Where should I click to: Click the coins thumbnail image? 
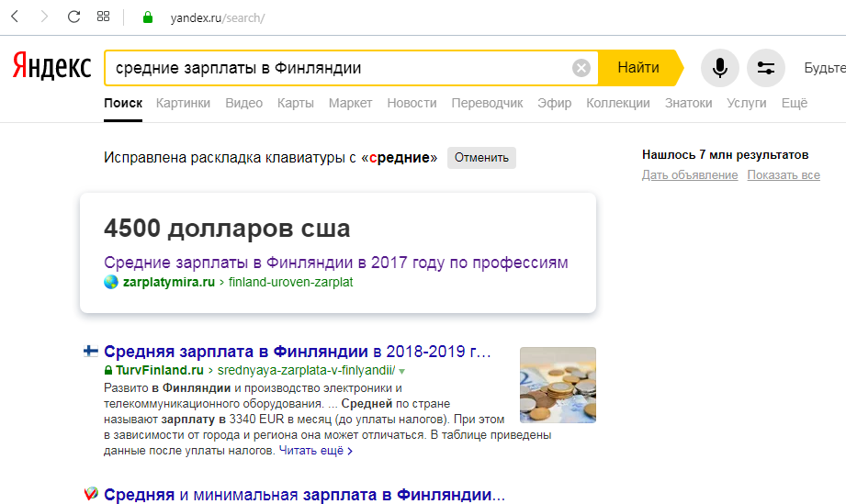point(558,385)
